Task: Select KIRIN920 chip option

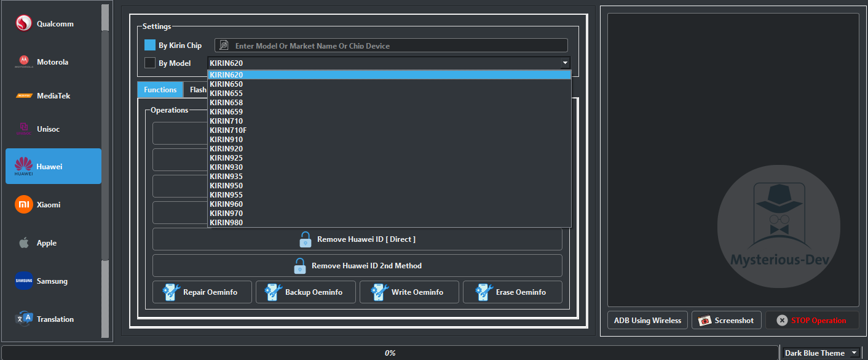Action: (389, 149)
